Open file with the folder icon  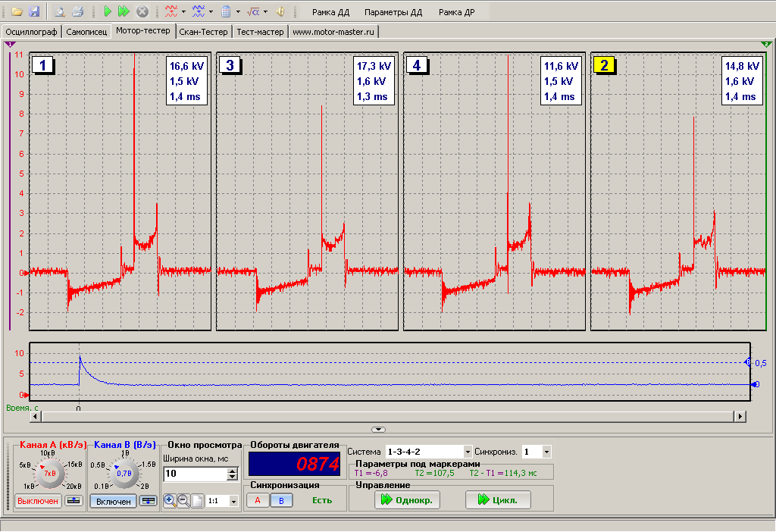click(x=17, y=11)
